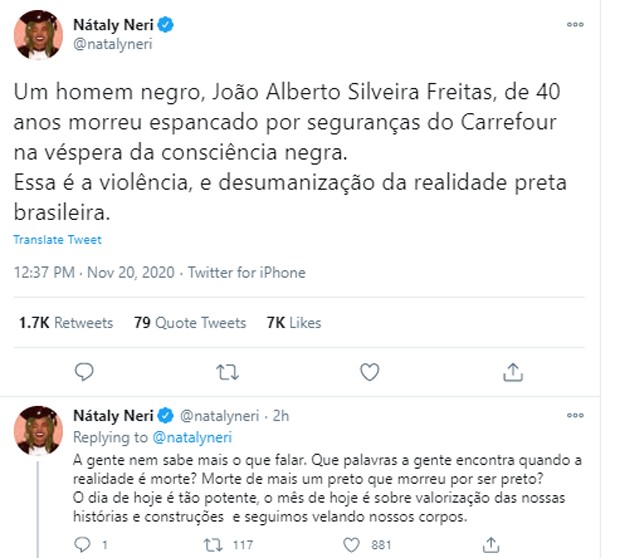This screenshot has height=558, width=620.
Task: Open the 79 Quote Tweets list
Action: click(190, 323)
